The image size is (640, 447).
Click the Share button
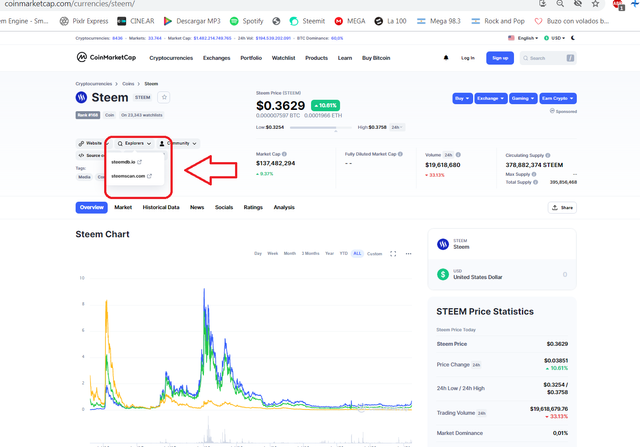pyautogui.click(x=562, y=207)
